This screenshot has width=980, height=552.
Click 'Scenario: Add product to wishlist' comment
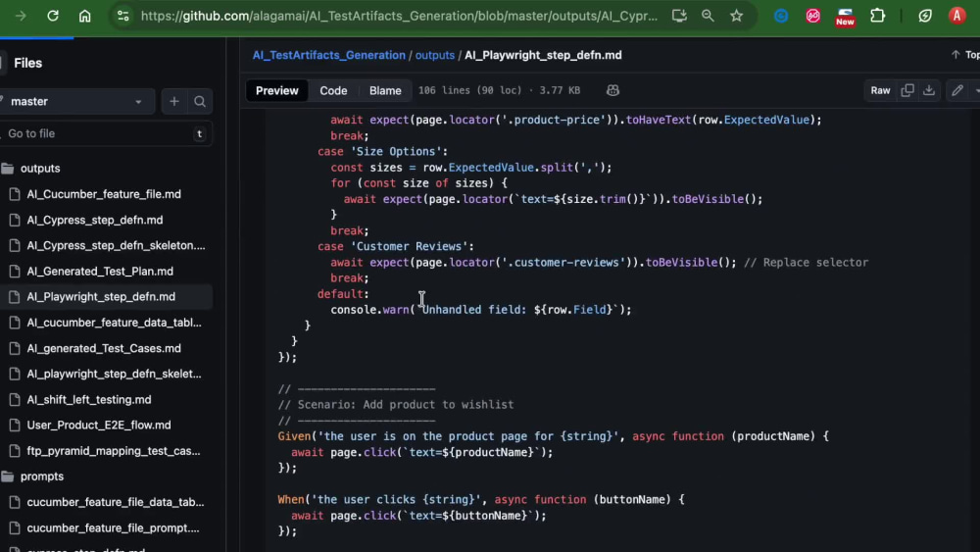(396, 405)
